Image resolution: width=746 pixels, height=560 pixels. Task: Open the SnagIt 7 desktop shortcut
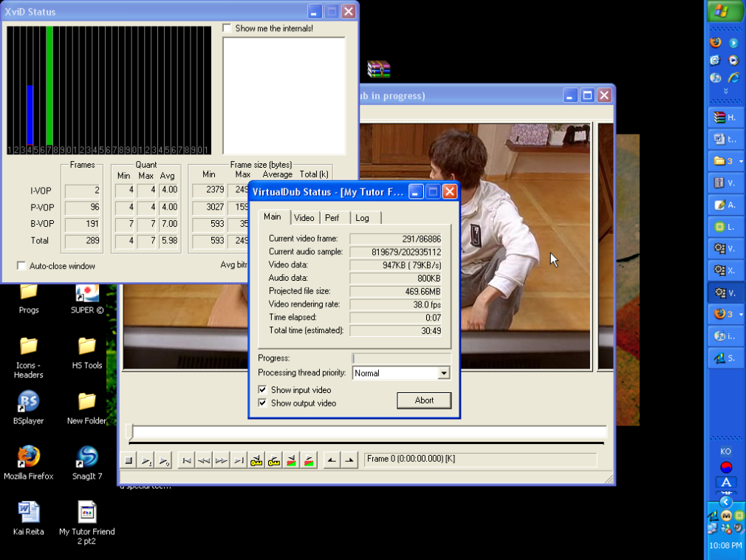point(86,457)
